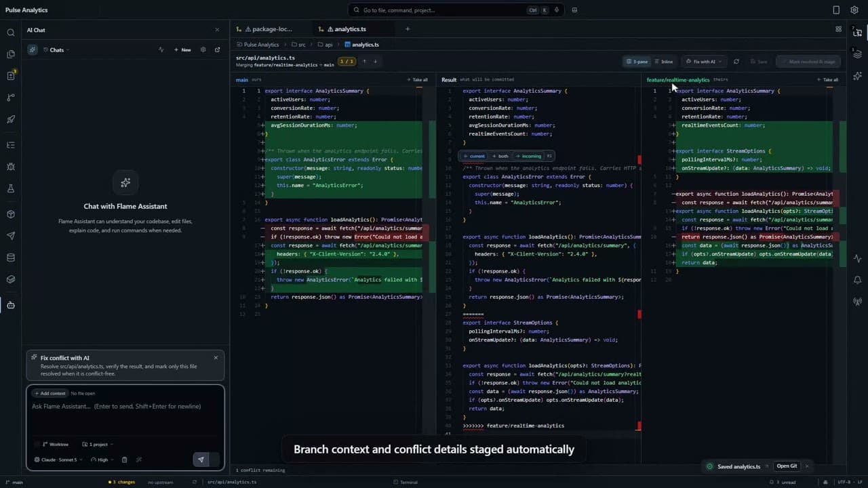Click the clipboard icon in chat input toolbar
The image size is (868, 488).
pyautogui.click(x=124, y=460)
